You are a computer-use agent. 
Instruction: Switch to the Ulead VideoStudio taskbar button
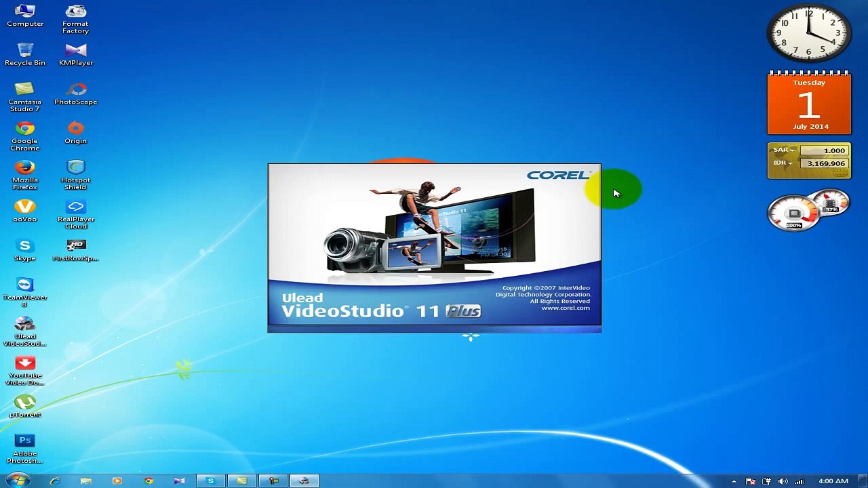point(304,481)
